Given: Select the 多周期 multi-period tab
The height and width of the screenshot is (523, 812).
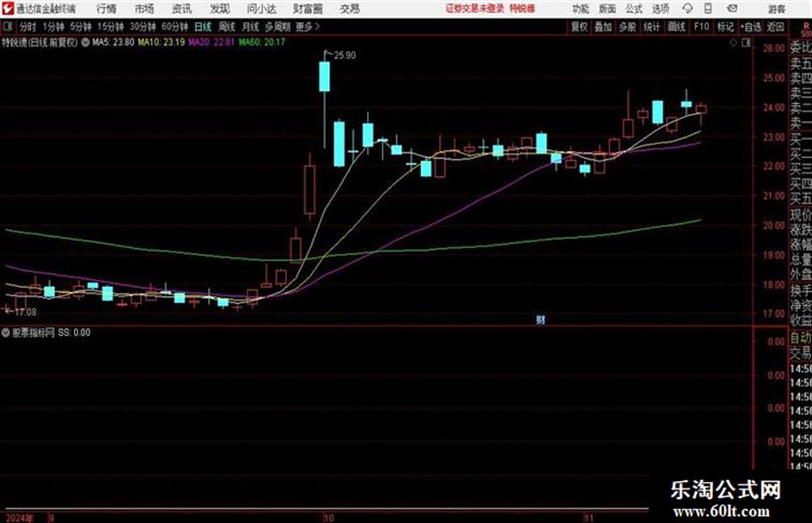Looking at the screenshot, I should pyautogui.click(x=278, y=27).
